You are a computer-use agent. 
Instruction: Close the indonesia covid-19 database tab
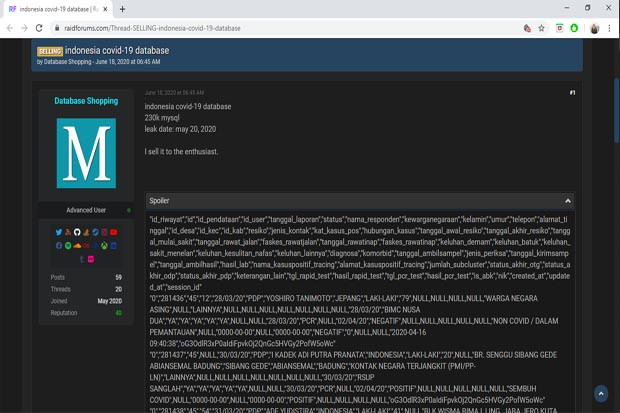105,9
